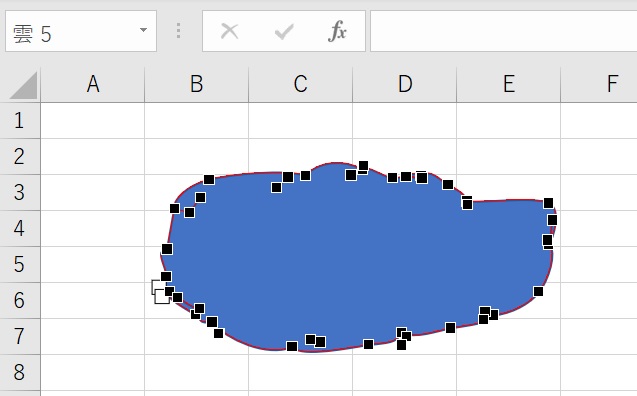Click cell A1
This screenshot has height=396, width=637.
tap(93, 121)
